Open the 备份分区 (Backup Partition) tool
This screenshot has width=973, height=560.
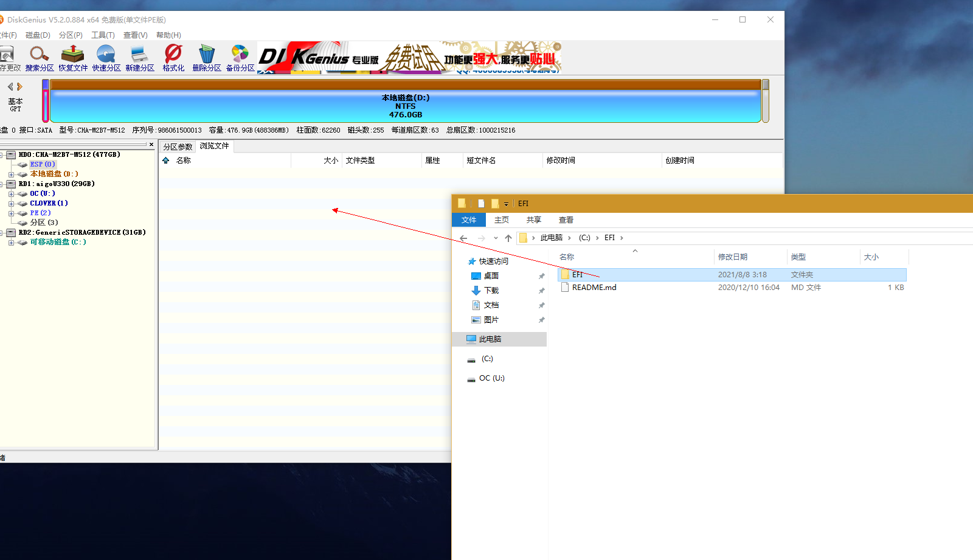click(240, 55)
